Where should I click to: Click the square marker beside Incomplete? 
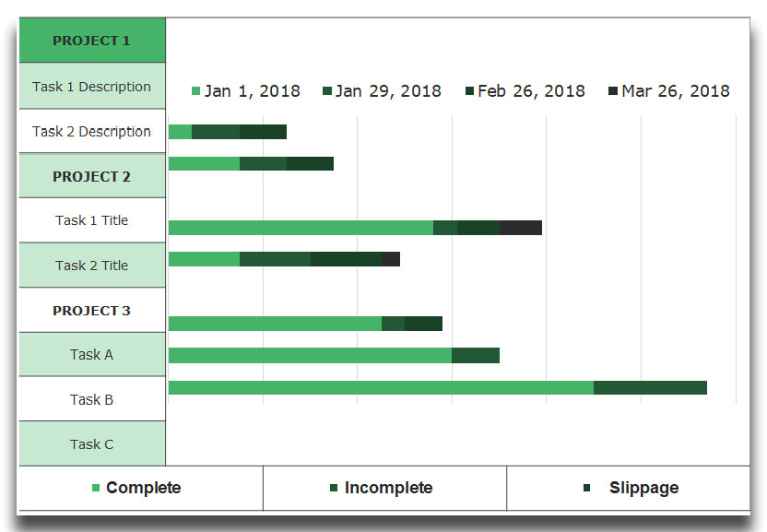(x=334, y=488)
